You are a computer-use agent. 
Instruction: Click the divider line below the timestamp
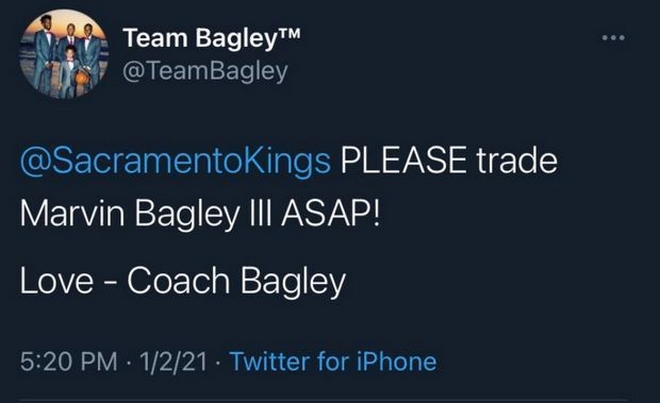[330, 400]
